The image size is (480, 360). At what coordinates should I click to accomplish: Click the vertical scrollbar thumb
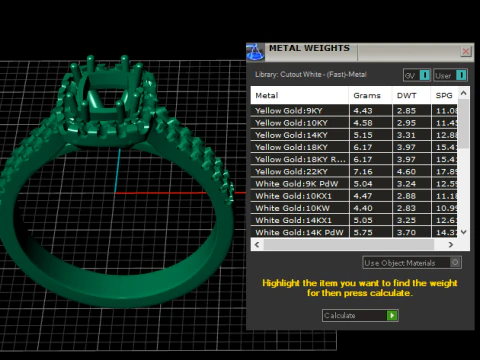pos(464,124)
